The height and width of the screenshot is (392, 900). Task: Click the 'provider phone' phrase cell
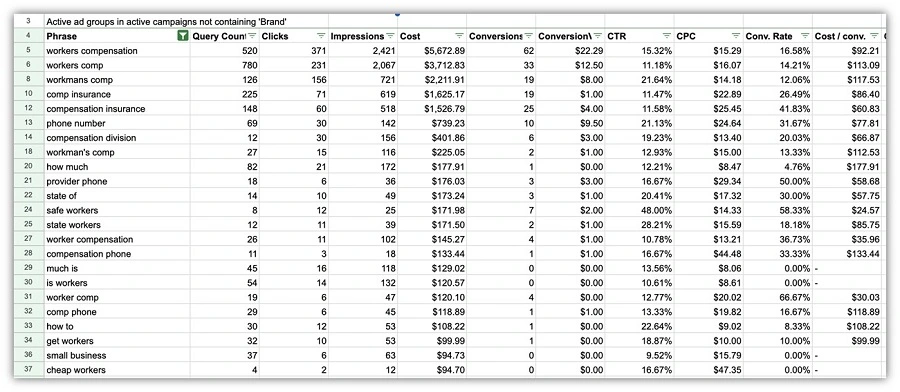tap(117, 181)
